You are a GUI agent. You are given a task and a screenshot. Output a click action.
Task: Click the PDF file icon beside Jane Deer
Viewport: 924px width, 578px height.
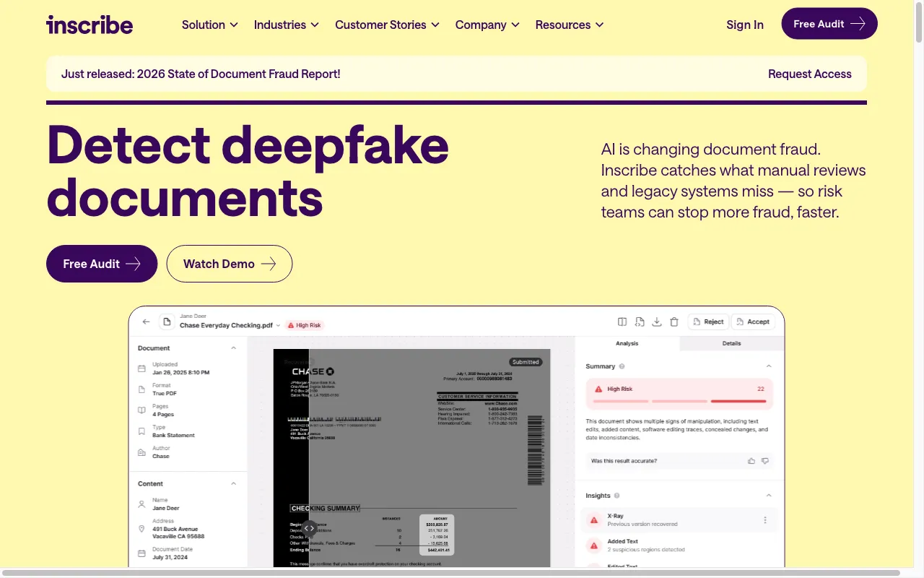(x=167, y=322)
